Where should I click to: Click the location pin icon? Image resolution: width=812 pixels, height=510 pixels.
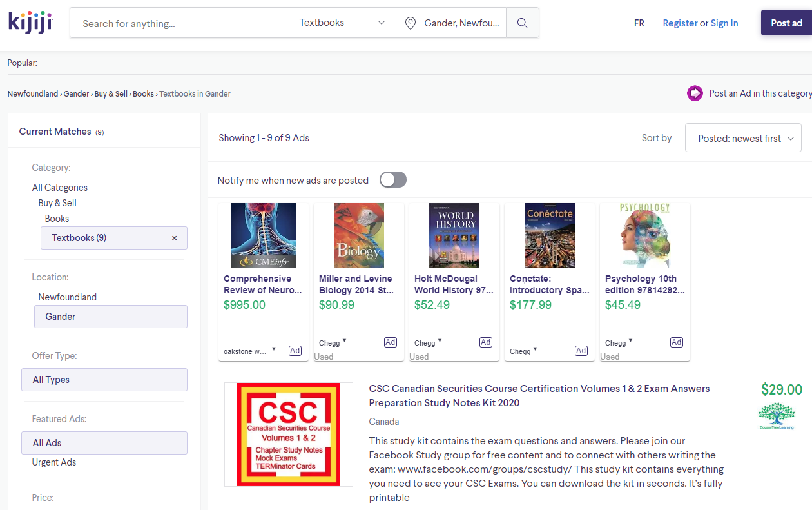coord(410,23)
